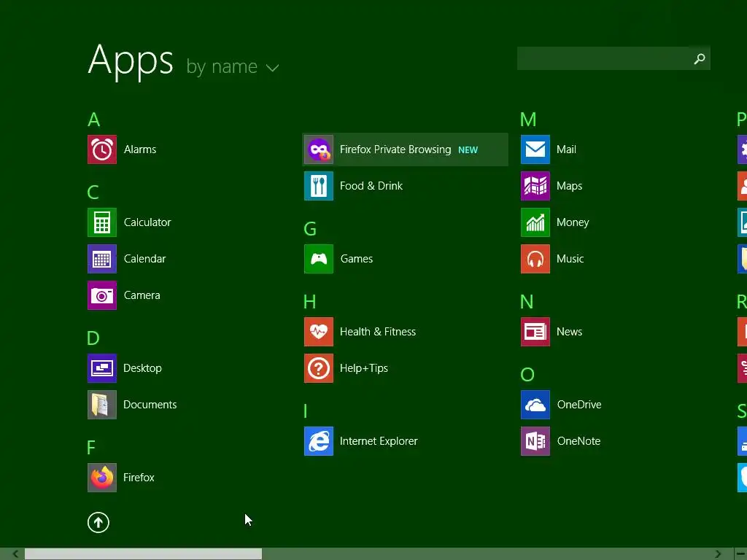Open the Alarms app icon
Screen dimensions: 747x560
pyautogui.click(x=102, y=149)
